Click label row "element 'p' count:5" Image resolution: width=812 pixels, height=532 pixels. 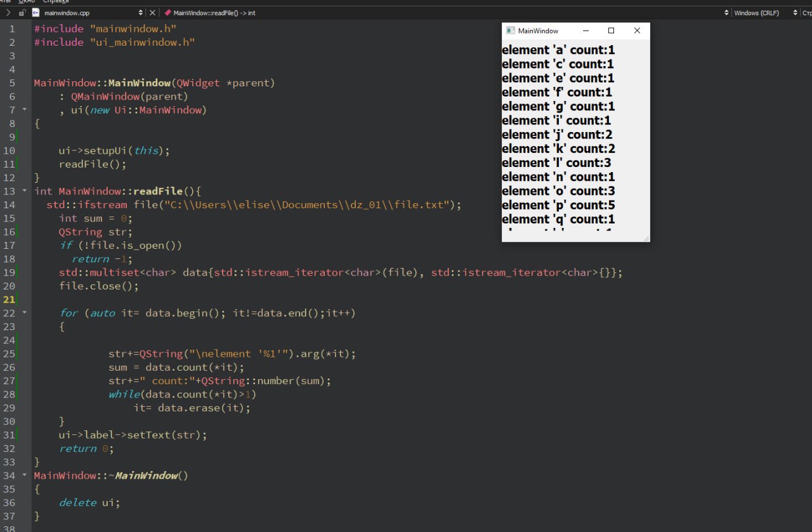558,205
